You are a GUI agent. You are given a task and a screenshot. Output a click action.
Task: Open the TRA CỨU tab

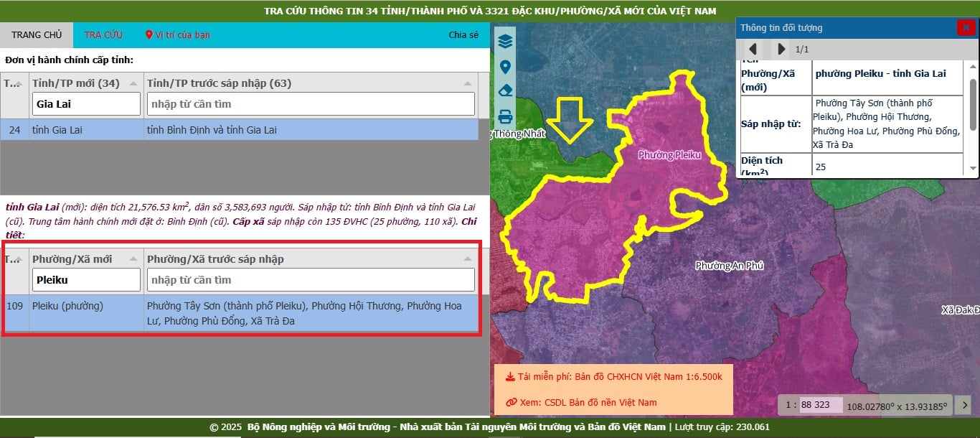[x=103, y=35]
